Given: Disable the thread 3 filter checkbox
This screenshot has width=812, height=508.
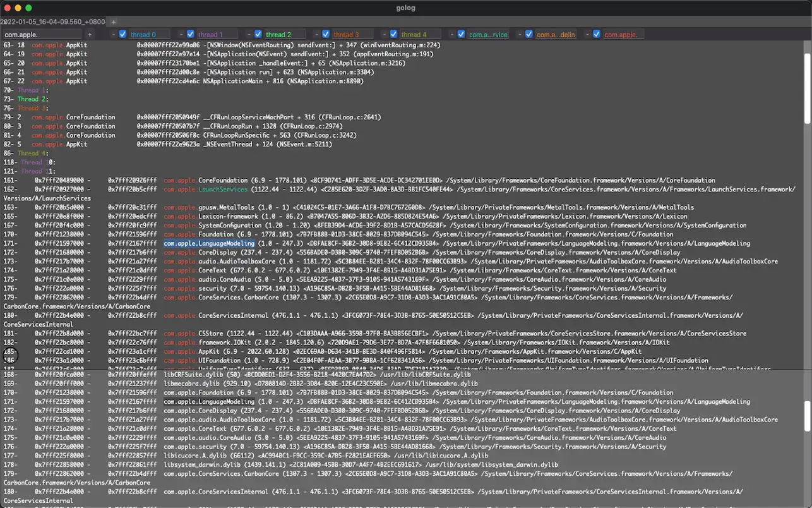Looking at the screenshot, I should coord(326,34).
